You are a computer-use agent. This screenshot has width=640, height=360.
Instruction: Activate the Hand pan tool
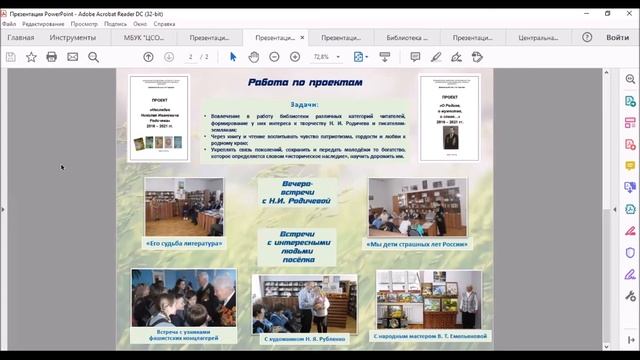pos(254,57)
